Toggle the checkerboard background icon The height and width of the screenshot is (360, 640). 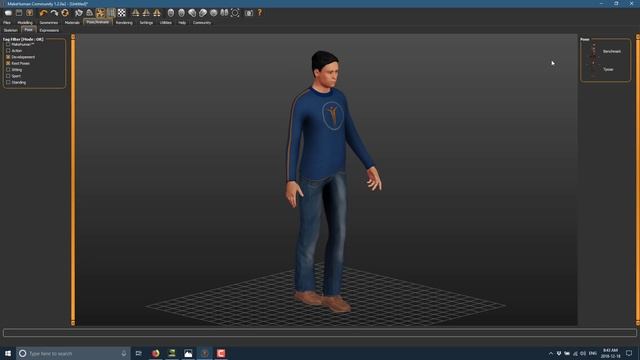coord(122,13)
